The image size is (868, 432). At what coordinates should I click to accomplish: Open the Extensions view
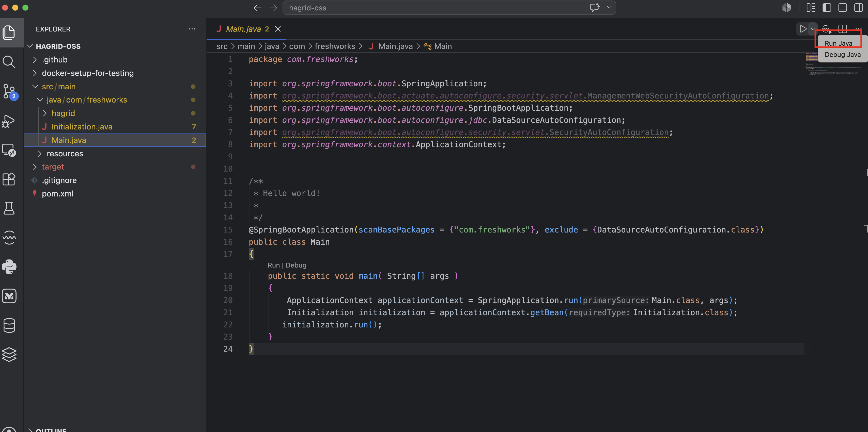point(9,179)
